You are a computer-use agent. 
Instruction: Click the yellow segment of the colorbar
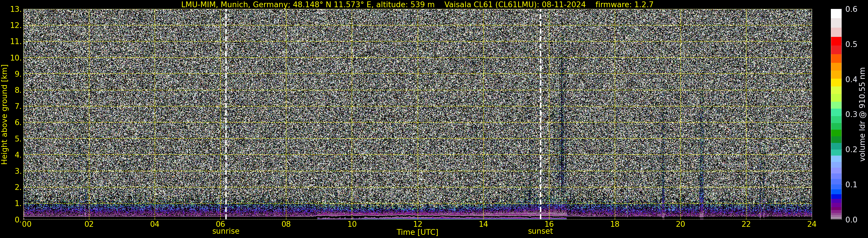click(x=836, y=83)
